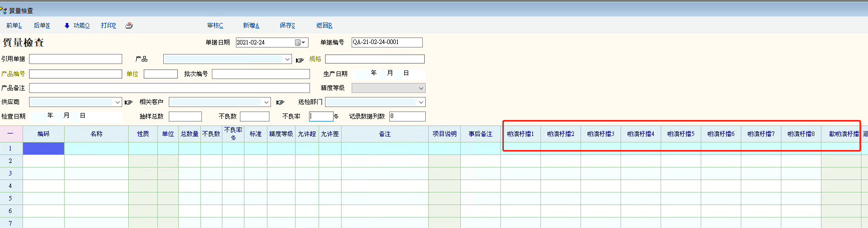The image size is (868, 228).
Task: Click the 审核 approve button
Action: tap(215, 25)
